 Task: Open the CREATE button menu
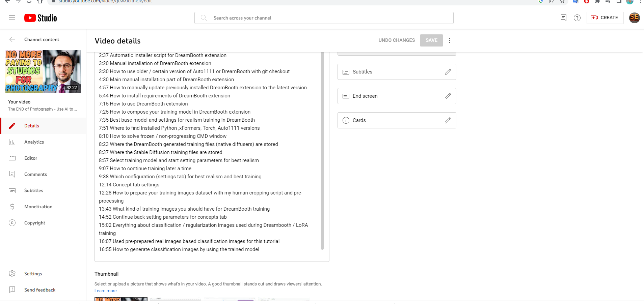(605, 18)
